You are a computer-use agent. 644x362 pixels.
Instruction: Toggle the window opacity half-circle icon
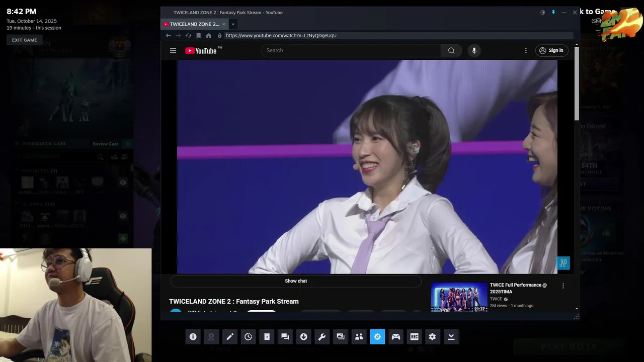point(542,13)
